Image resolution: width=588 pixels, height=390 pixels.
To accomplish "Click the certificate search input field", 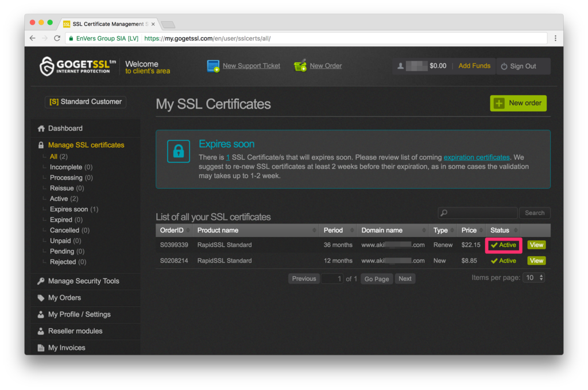I will pyautogui.click(x=477, y=213).
